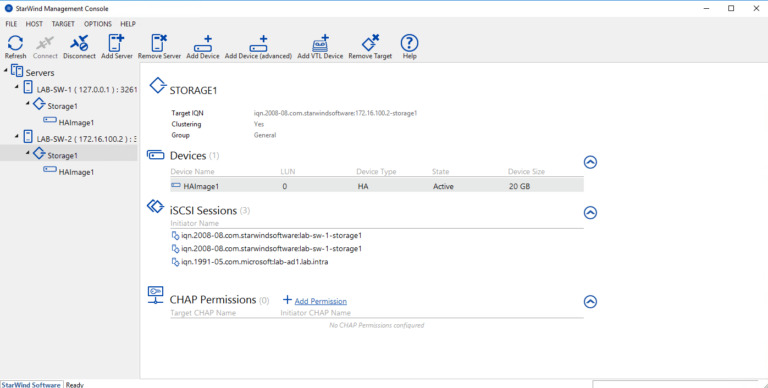Click the Clustering Yes value
Viewport: 768px width, 388px height.
(x=259, y=124)
